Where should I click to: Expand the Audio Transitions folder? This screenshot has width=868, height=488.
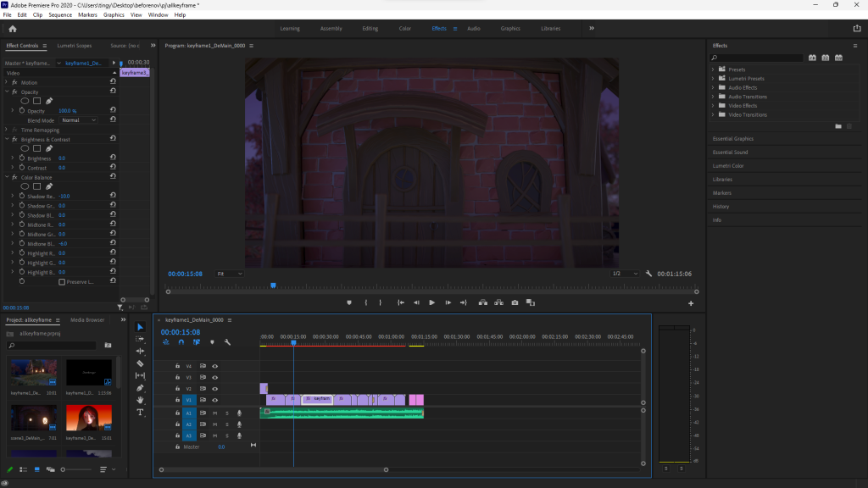(x=713, y=97)
